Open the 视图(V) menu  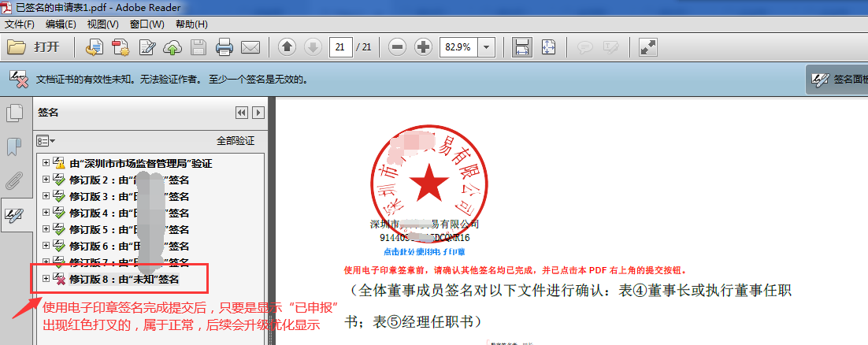(x=103, y=24)
